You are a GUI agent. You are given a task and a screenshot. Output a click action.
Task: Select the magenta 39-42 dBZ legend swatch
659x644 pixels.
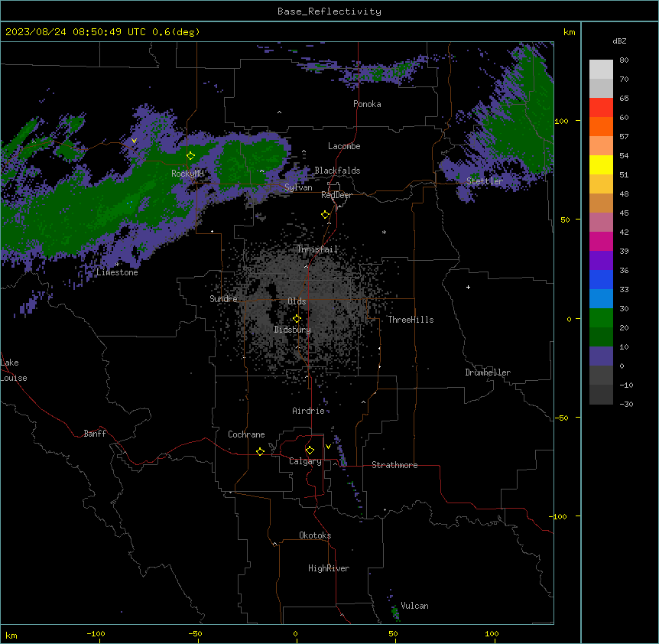pyautogui.click(x=601, y=241)
